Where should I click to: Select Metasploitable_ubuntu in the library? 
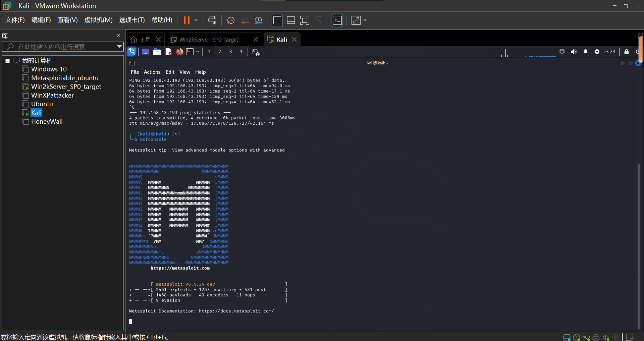[x=65, y=78]
